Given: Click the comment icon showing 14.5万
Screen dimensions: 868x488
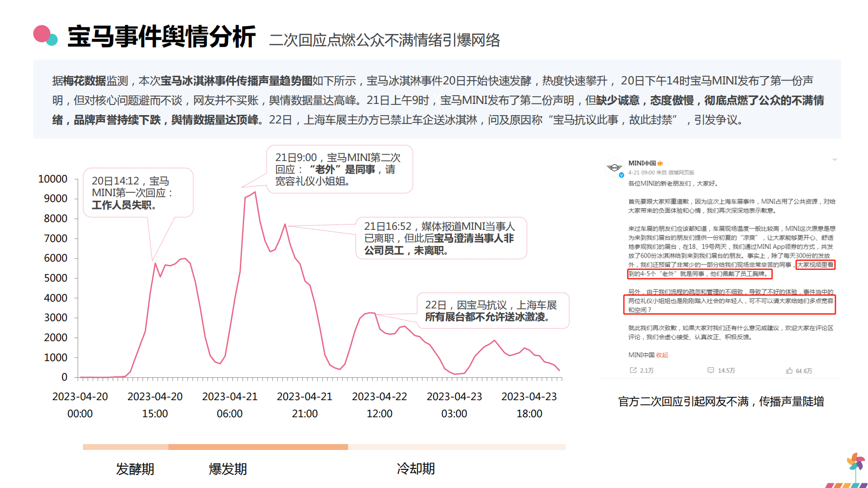Looking at the screenshot, I should click(x=711, y=370).
